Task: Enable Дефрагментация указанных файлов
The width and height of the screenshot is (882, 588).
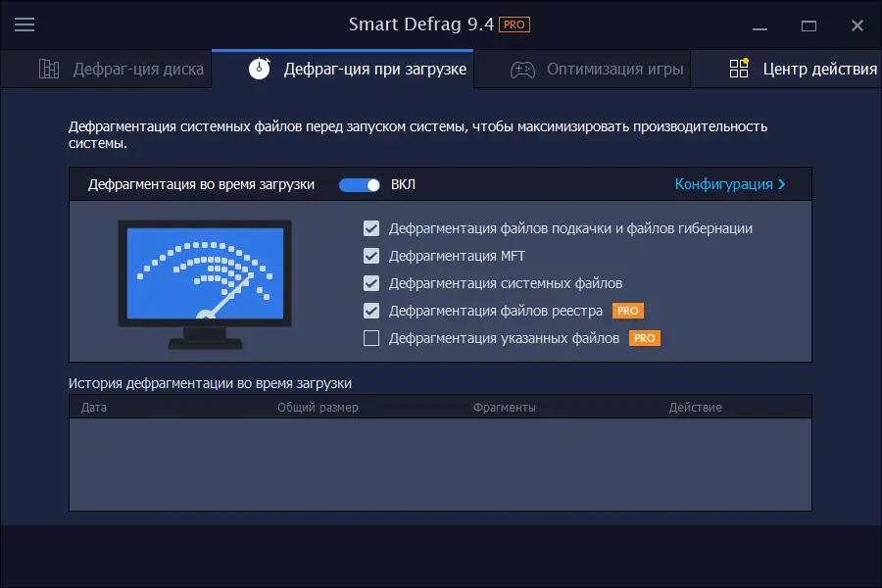Action: click(x=370, y=338)
